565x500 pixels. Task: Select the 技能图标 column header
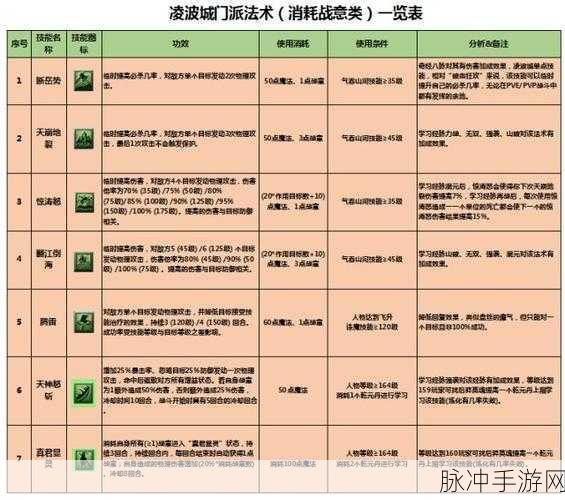tap(84, 44)
